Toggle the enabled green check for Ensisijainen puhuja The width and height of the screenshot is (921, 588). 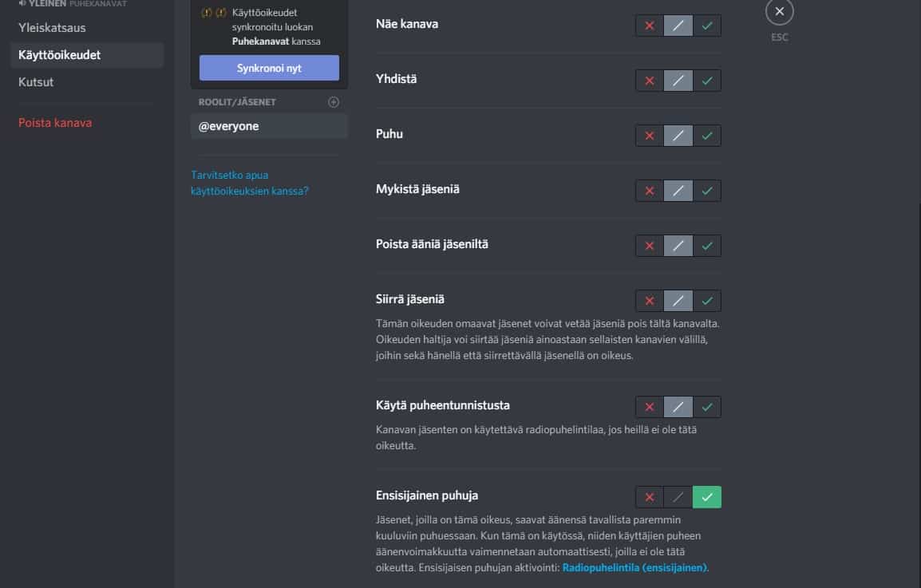706,497
